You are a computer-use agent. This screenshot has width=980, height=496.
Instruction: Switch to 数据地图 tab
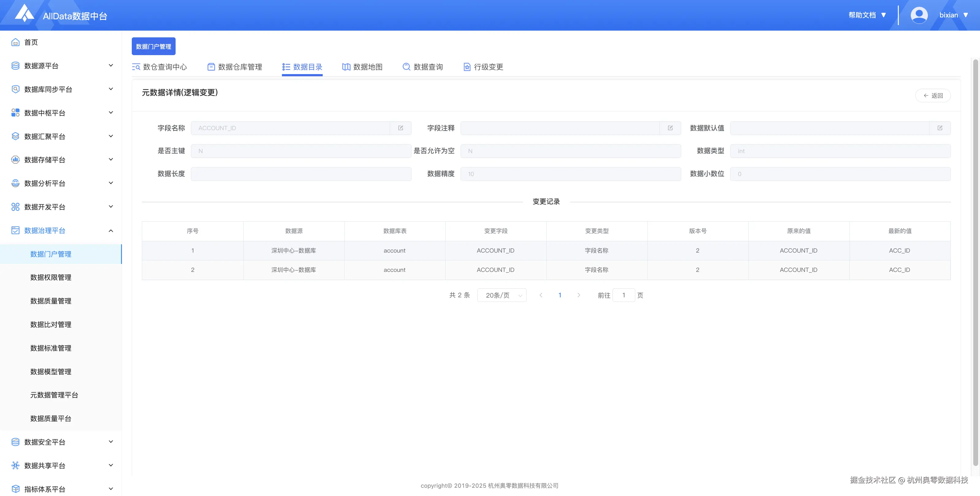pyautogui.click(x=362, y=67)
